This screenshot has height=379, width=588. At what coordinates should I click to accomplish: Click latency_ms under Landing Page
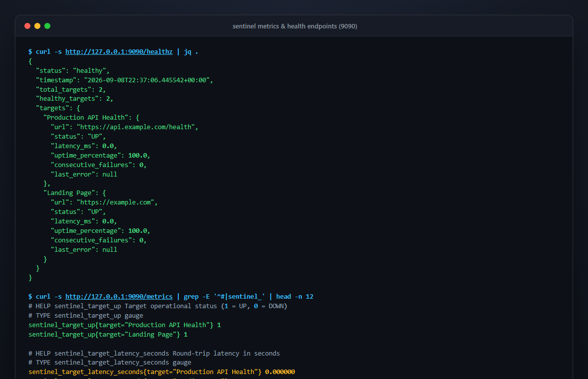tap(84, 221)
